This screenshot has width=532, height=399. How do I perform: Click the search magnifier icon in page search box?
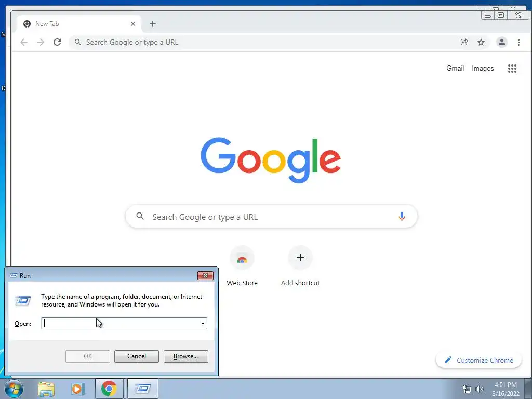tap(140, 216)
